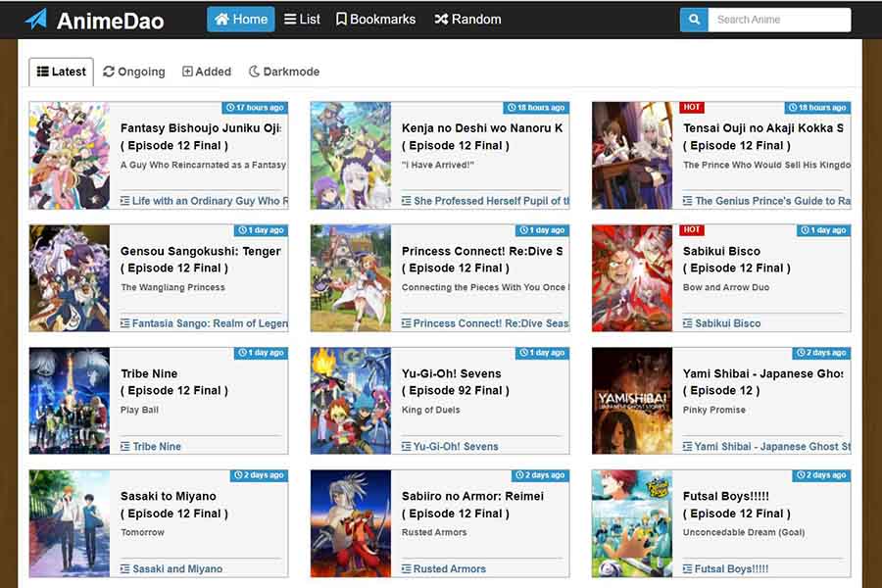Click the AnimeDao site title
Screen dimensions: 882x588
click(110, 21)
